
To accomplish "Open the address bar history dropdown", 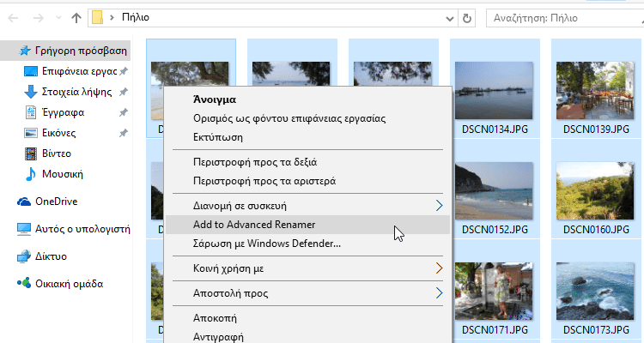I will [450, 19].
